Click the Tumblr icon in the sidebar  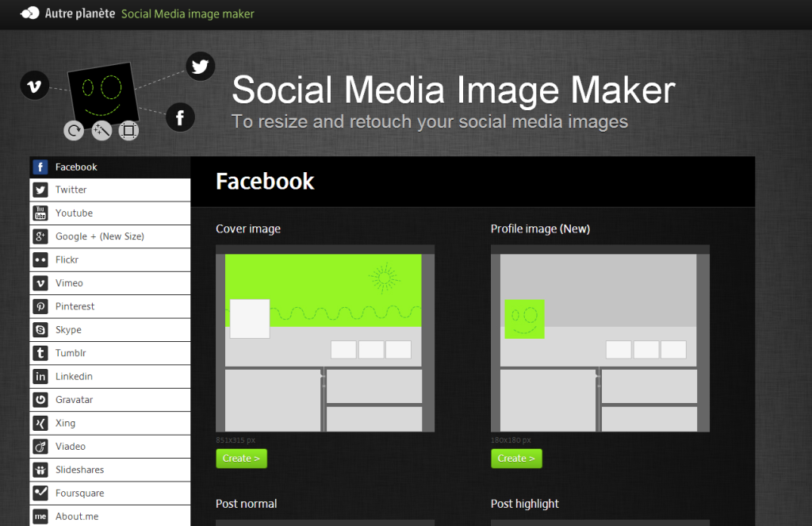click(x=40, y=353)
